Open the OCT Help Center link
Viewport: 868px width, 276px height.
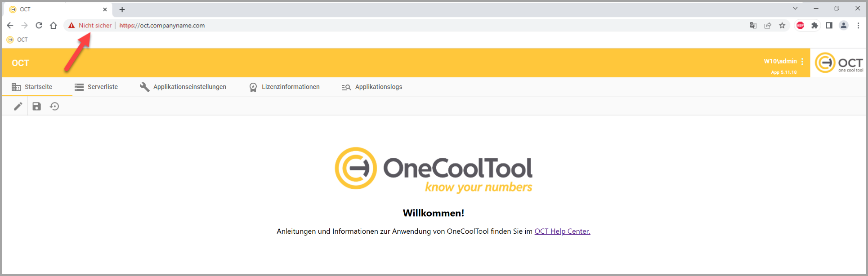click(562, 231)
